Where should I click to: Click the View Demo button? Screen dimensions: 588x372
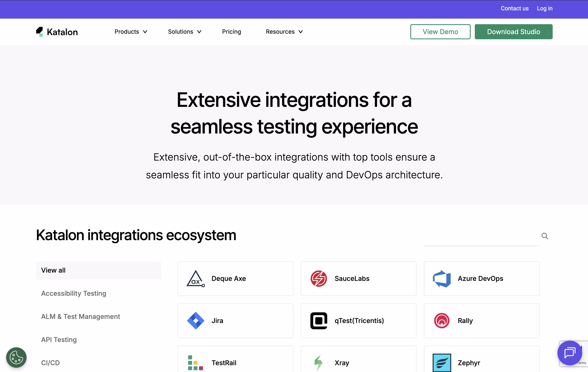coord(440,32)
